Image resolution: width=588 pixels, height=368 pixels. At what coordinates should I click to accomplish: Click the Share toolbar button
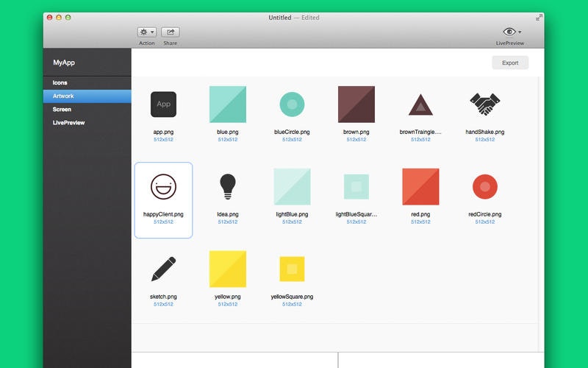coord(171,32)
